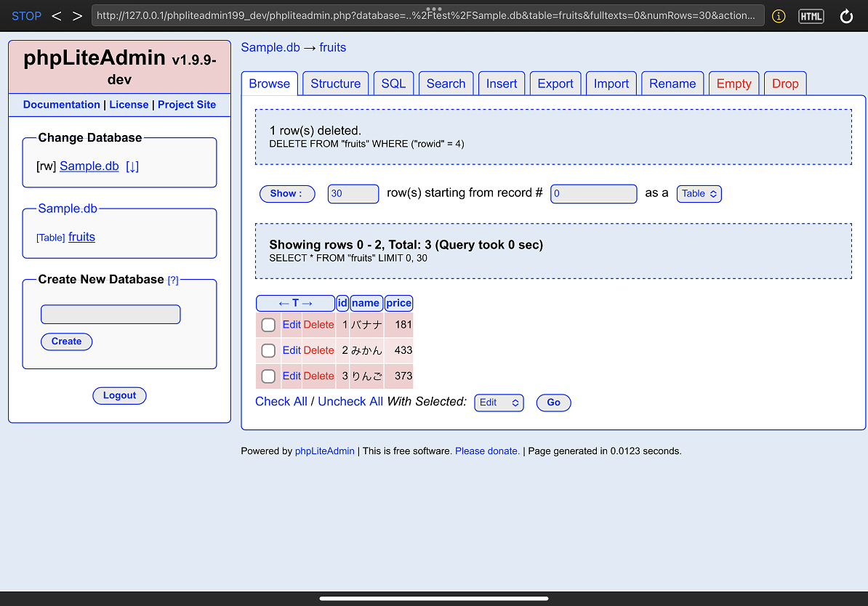The image size is (868, 606).
Task: Select the checkbox for the みかん row
Action: point(268,350)
